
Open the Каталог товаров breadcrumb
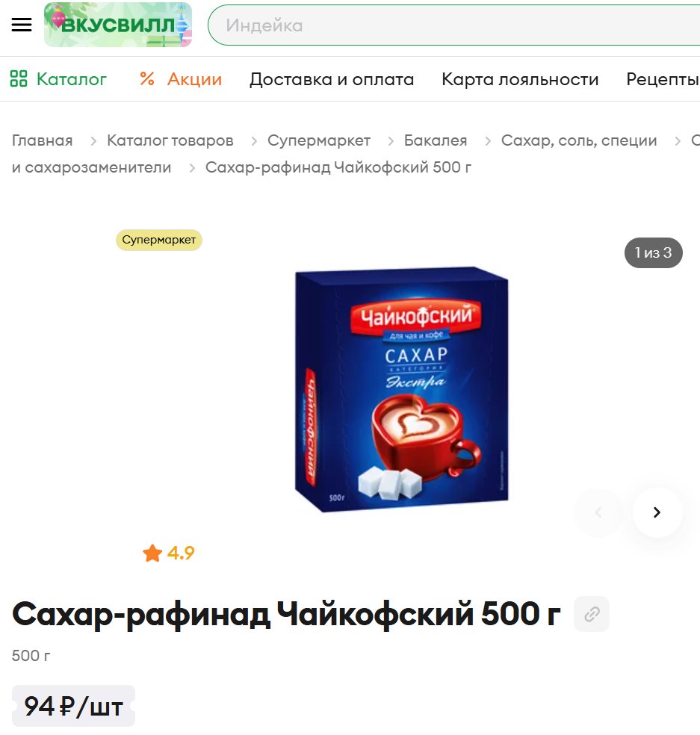170,140
